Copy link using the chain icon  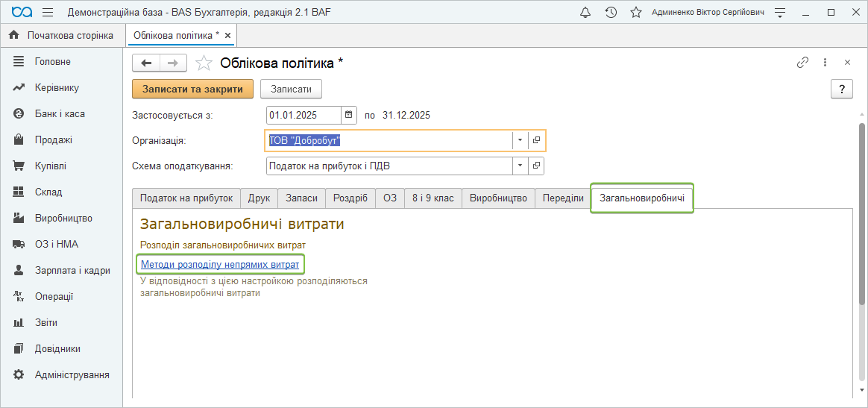(802, 63)
